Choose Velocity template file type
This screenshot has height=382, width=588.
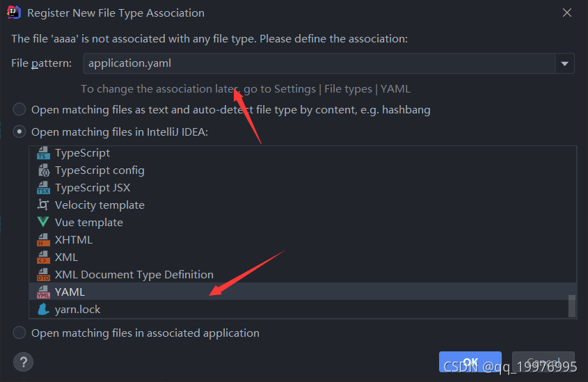click(303, 205)
